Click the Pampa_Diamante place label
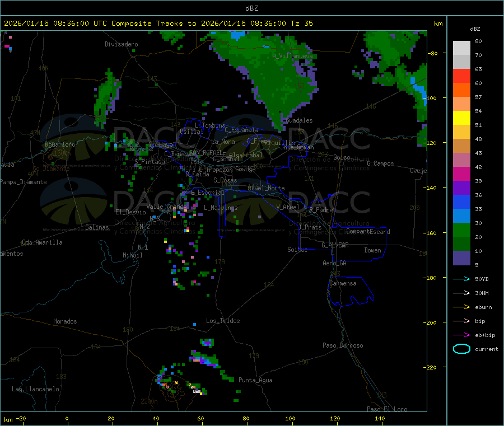Viewport: 504px width, 426px height. click(24, 182)
